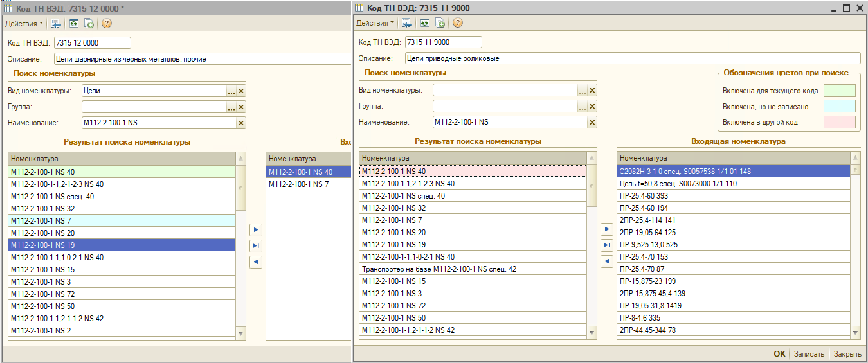This screenshot has height=363, width=868.
Task: Select row '2ПР-25,4-114 141'
Action: click(x=734, y=220)
